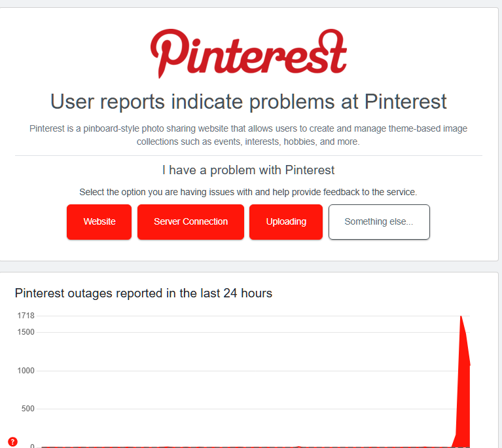Click the 1718 peak value axis label
This screenshot has width=502, height=448.
click(x=26, y=316)
